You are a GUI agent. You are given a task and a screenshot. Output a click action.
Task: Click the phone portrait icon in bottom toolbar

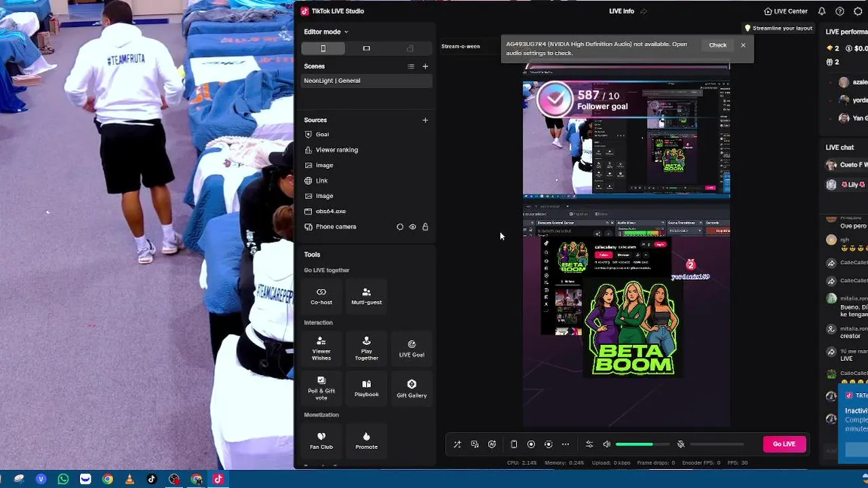tap(513, 445)
